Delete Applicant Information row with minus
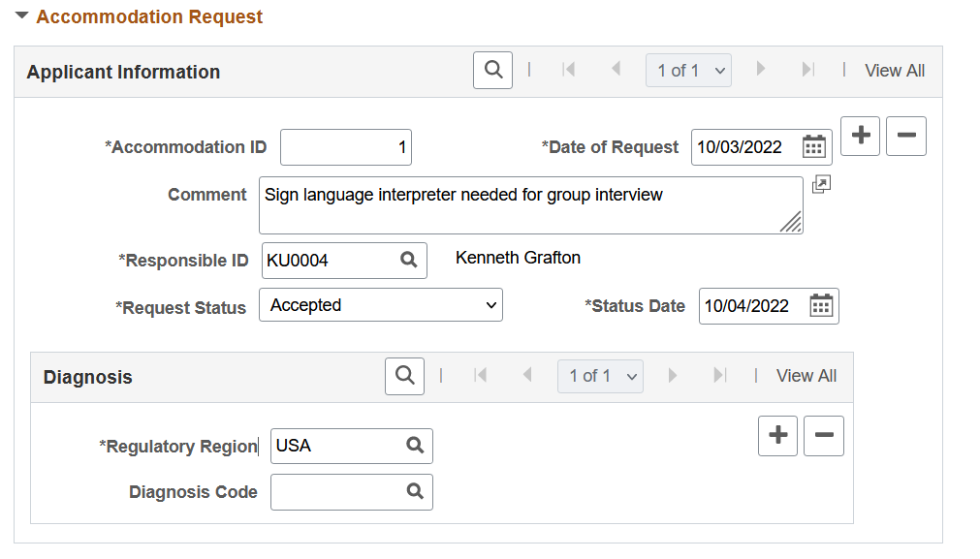 (x=906, y=137)
